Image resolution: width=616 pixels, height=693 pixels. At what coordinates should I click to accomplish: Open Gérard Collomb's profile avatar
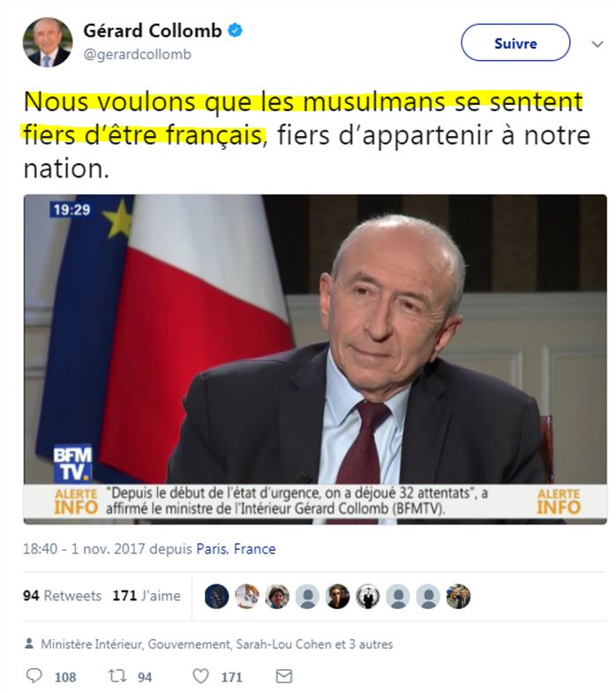click(48, 42)
